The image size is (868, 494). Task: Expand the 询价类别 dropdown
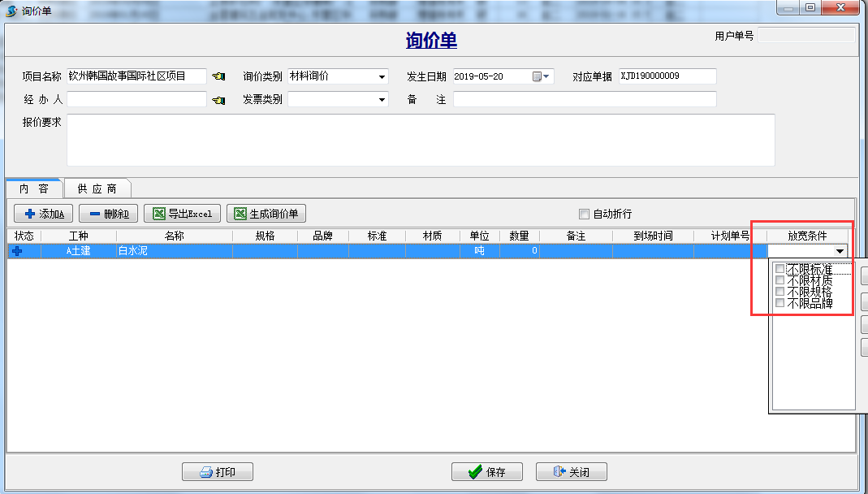[382, 77]
